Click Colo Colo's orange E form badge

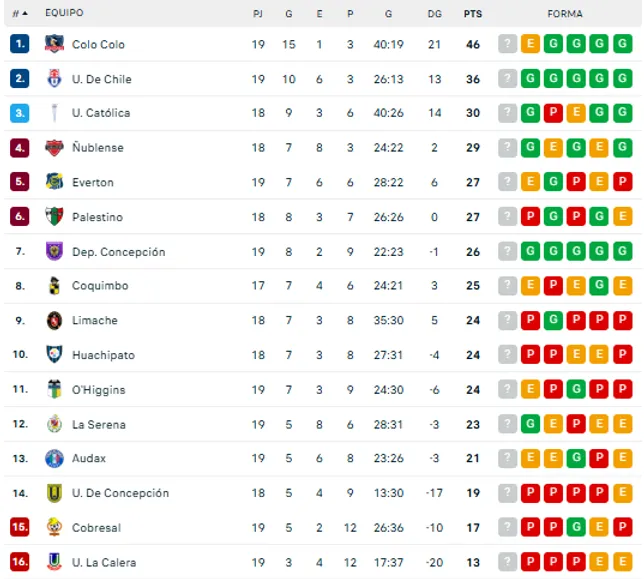[x=530, y=44]
